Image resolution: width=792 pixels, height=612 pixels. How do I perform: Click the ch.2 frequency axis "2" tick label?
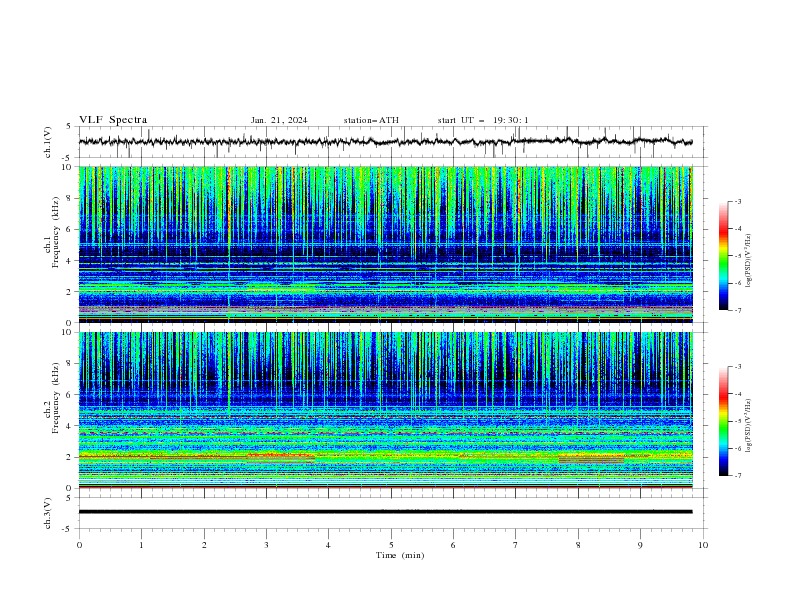coord(71,457)
